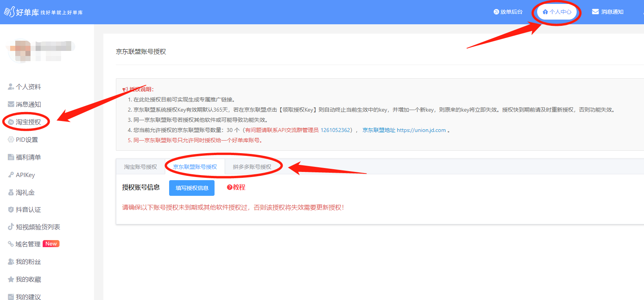This screenshot has height=300, width=644.
Task: Open 域名管理 menu entry
Action: [x=28, y=244]
